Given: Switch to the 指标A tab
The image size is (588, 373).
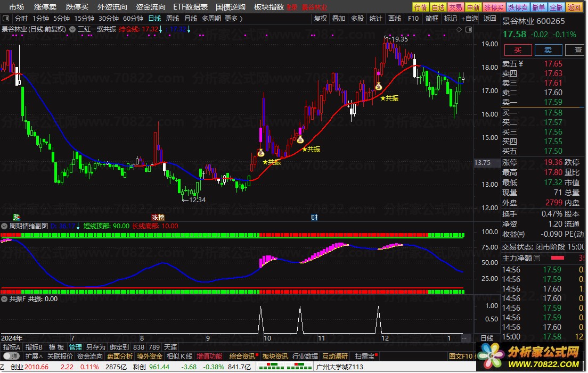Looking at the screenshot, I should (x=12, y=347).
